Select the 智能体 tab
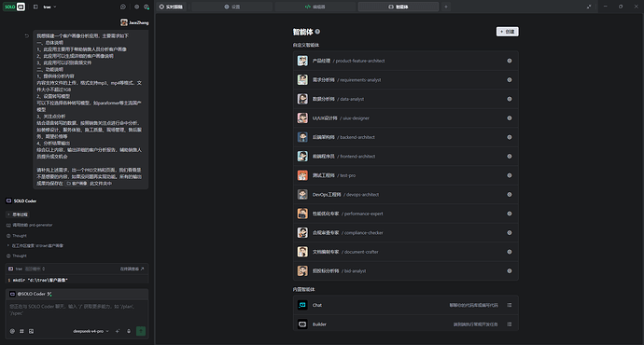The width and height of the screenshot is (644, 345). coord(399,7)
